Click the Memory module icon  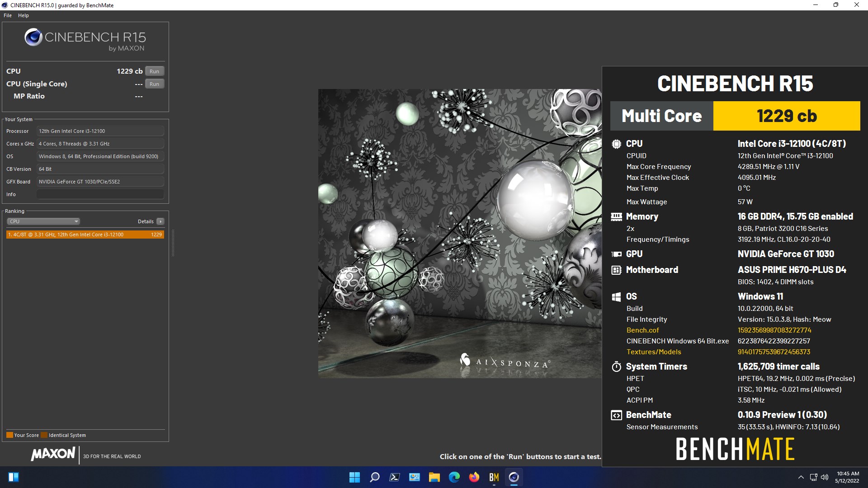(x=616, y=217)
